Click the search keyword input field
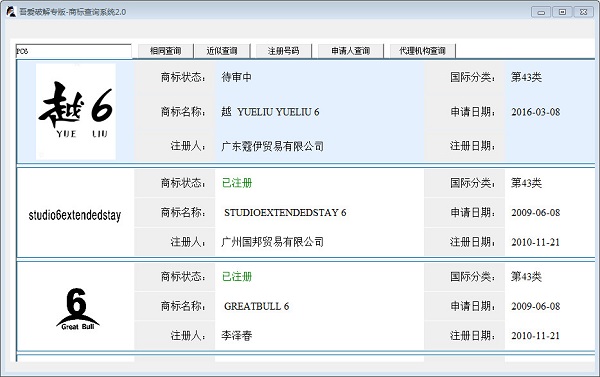600x377 pixels. [73, 51]
